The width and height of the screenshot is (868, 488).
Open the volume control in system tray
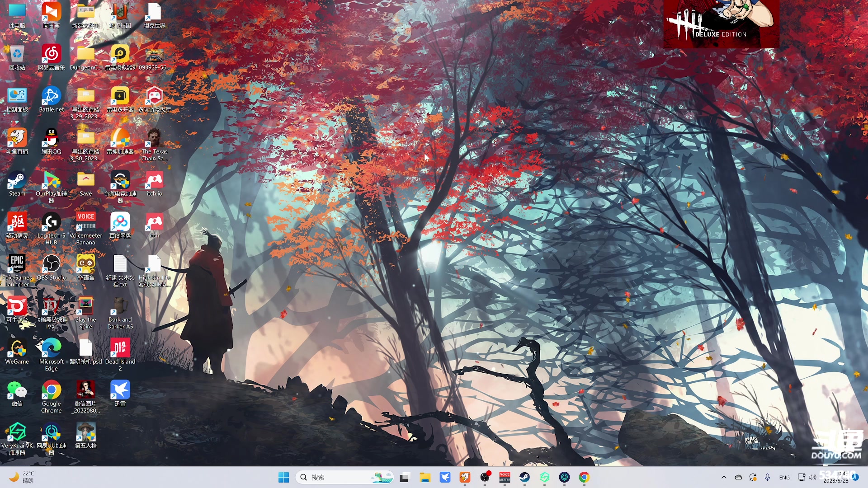click(x=812, y=477)
